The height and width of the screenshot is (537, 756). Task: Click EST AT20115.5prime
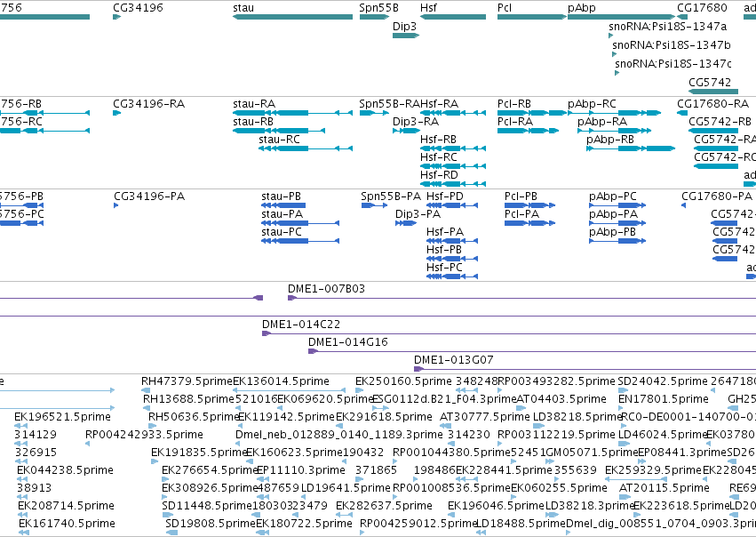point(664,489)
